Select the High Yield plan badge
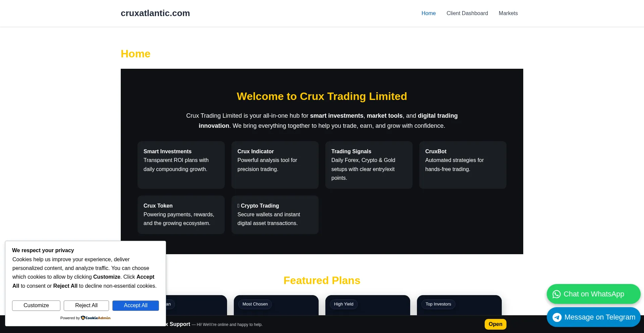The image size is (644, 333). tap(343, 304)
